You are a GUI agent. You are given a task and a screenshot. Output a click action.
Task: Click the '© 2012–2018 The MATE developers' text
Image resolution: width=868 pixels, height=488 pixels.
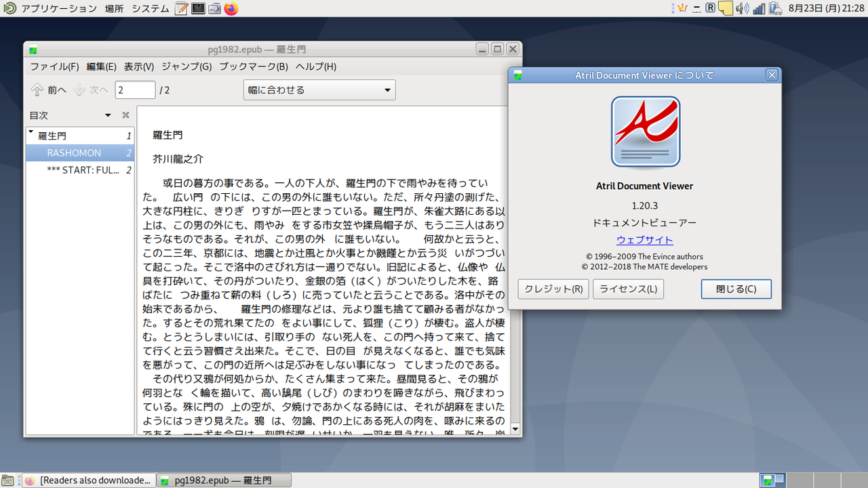pyautogui.click(x=645, y=266)
